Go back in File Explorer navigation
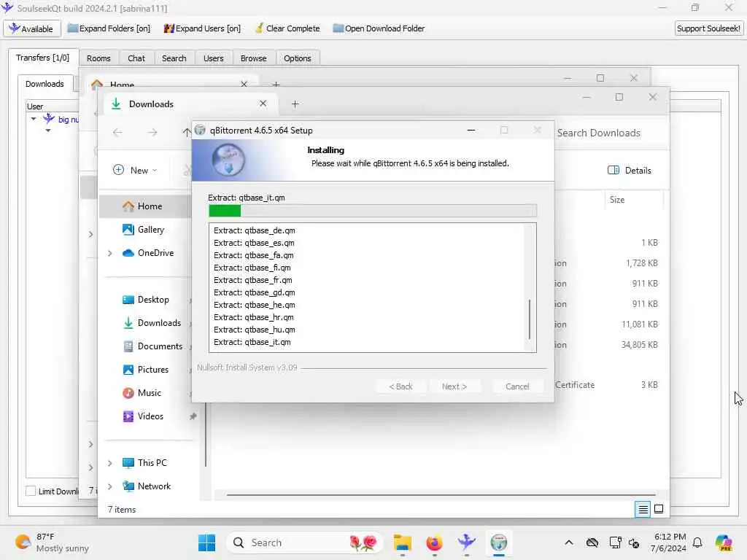 click(x=117, y=133)
